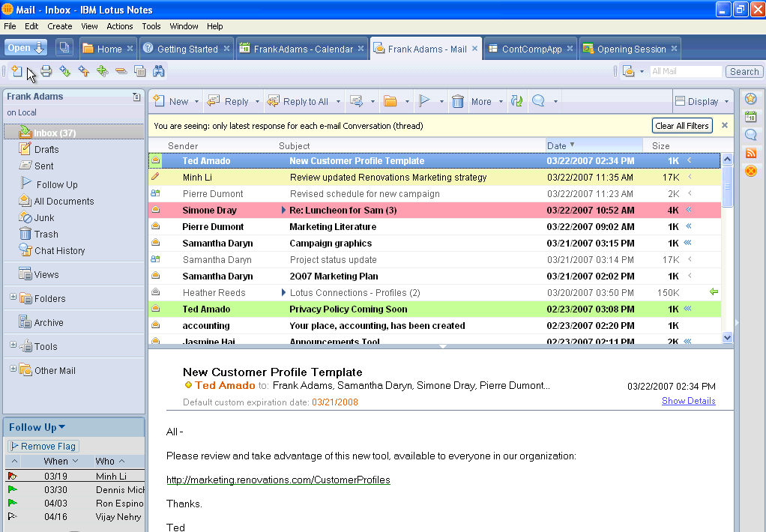Open the RSS feeds icon in right sidebar
Screen dimensions: 766x532
click(x=750, y=153)
